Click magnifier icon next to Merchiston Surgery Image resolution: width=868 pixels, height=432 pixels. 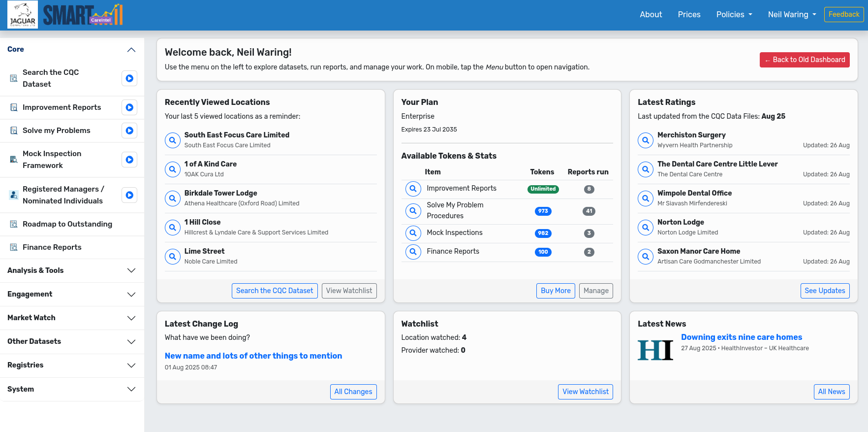pyautogui.click(x=645, y=140)
